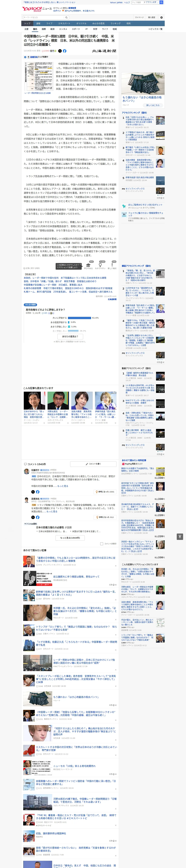186x868 pixels.
Task: Expand 佐藤丙午's comment with もっと見る
Action: (x=63, y=486)
